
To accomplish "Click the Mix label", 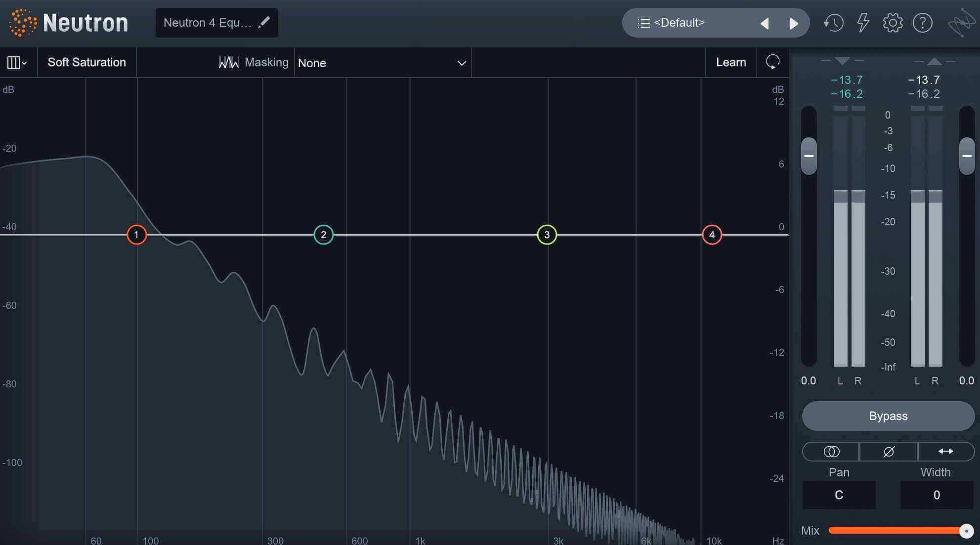I will coord(810,531).
